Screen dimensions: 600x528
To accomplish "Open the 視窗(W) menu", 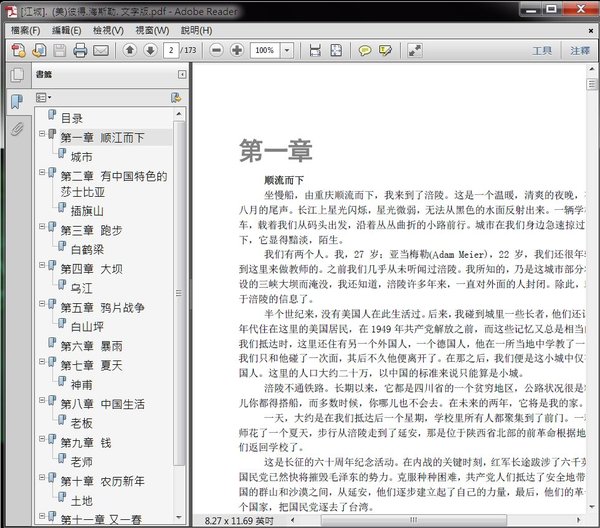I will click(152, 30).
